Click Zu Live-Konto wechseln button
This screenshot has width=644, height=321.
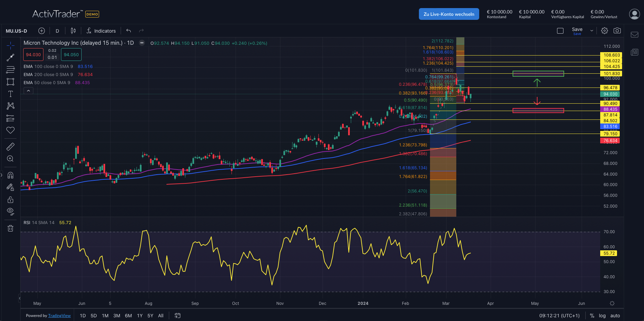(x=449, y=14)
